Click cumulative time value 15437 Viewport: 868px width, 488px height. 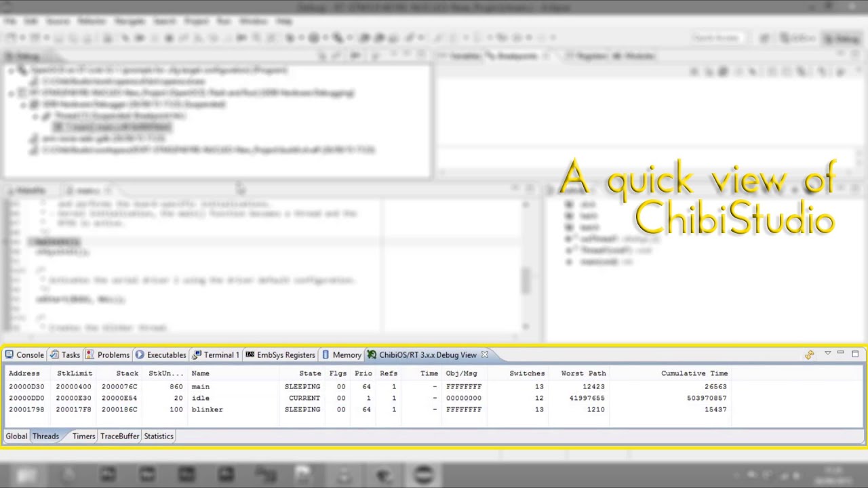[715, 409]
